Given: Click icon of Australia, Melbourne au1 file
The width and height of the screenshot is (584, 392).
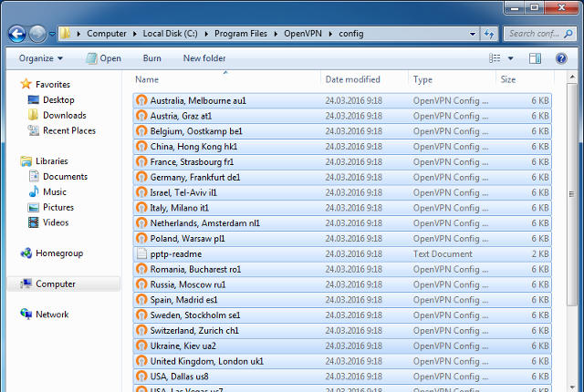Looking at the screenshot, I should pyautogui.click(x=141, y=100).
